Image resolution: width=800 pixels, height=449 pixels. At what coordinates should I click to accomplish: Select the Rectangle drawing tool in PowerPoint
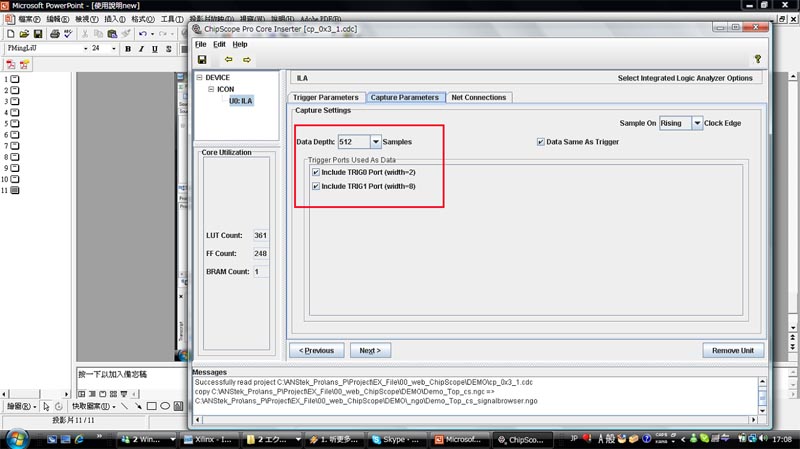[x=152, y=406]
